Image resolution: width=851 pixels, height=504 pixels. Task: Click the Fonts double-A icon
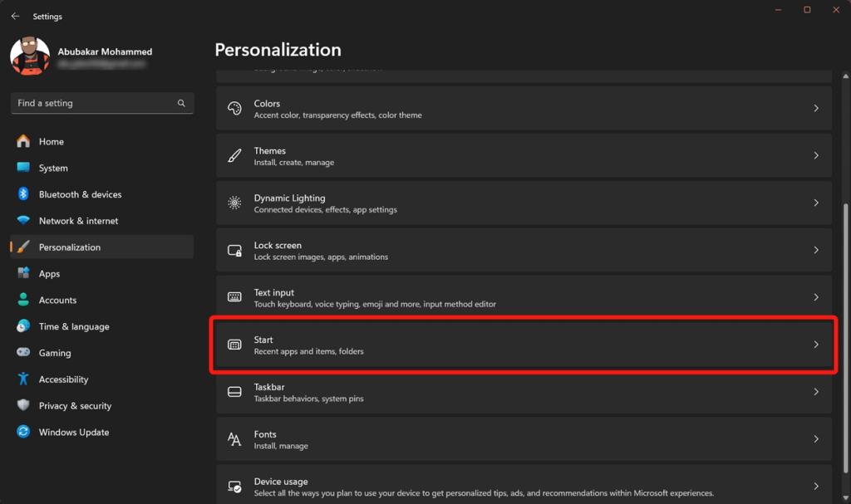click(233, 439)
